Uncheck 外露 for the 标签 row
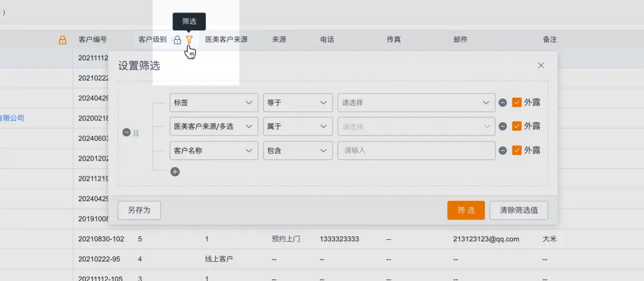The width and height of the screenshot is (644, 281). [x=517, y=103]
